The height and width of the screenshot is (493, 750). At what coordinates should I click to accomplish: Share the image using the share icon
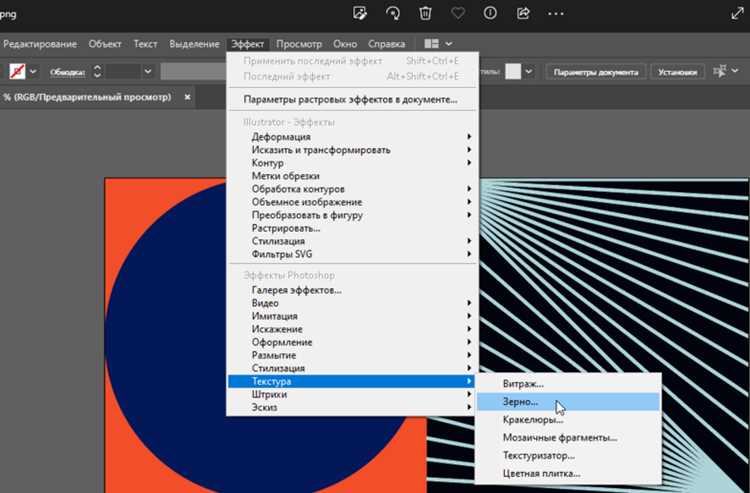pos(523,13)
